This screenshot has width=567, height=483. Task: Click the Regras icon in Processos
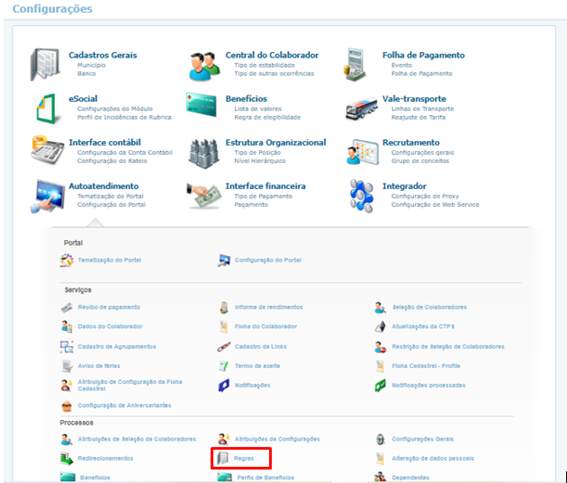pyautogui.click(x=223, y=458)
